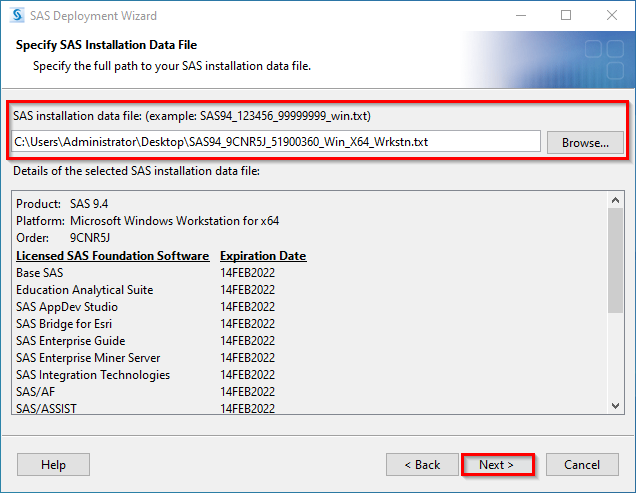Select 'SAS Integration Technologies' entry

point(93,375)
